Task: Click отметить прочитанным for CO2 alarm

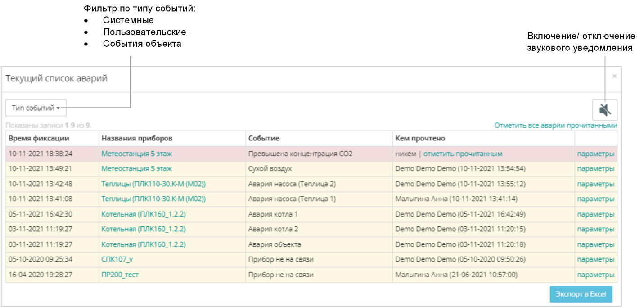Action: [463, 154]
